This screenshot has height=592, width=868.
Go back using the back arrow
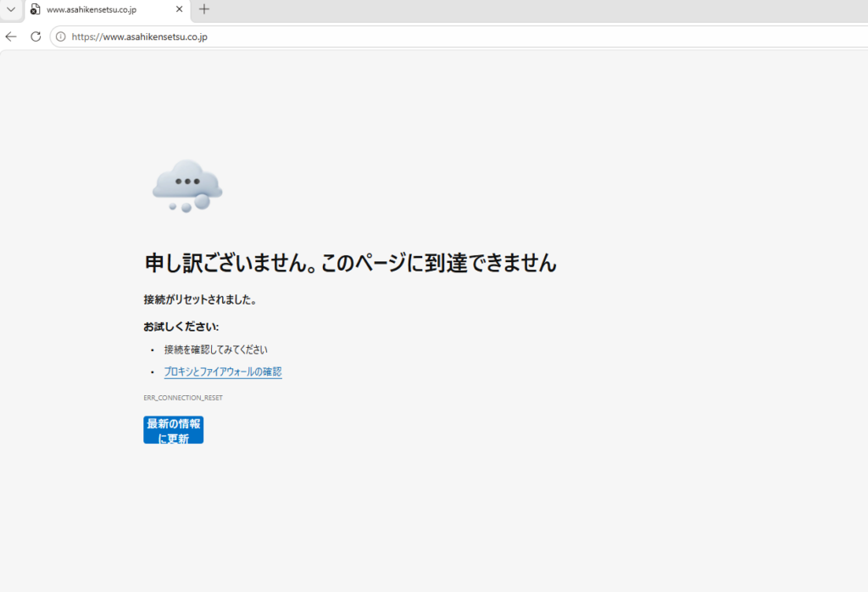coord(11,36)
